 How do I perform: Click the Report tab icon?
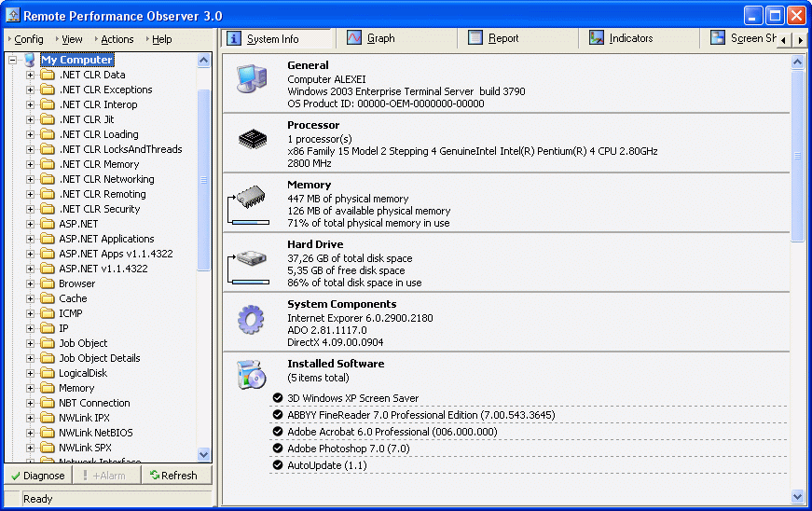click(x=475, y=38)
